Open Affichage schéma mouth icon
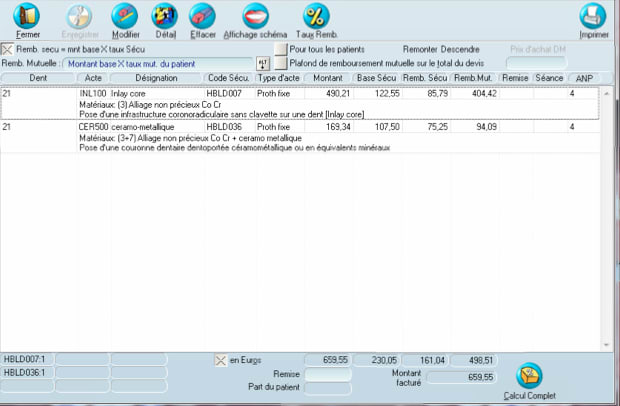Viewport: 620px width, 406px height. (255, 17)
